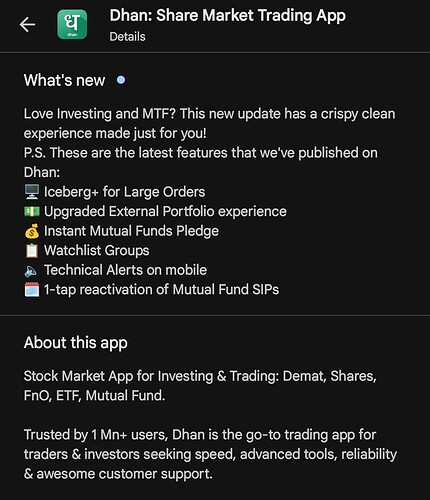
Task: Tap the back arrow icon
Action: pyautogui.click(x=27, y=25)
